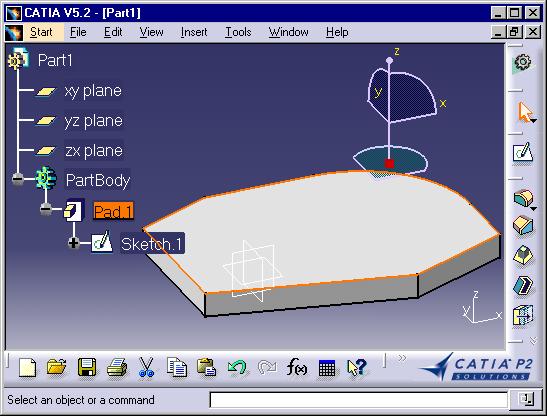Click the Save diskette icon

coord(87,367)
